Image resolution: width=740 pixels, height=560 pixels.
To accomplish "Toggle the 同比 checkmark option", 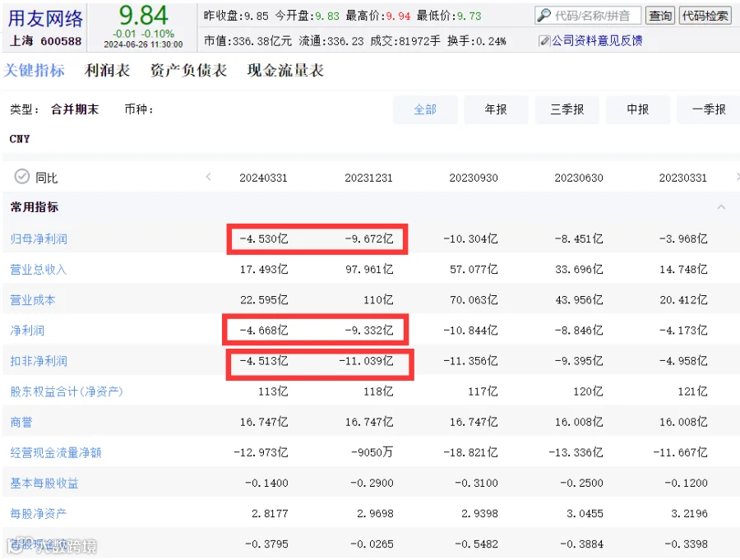I will (21, 177).
